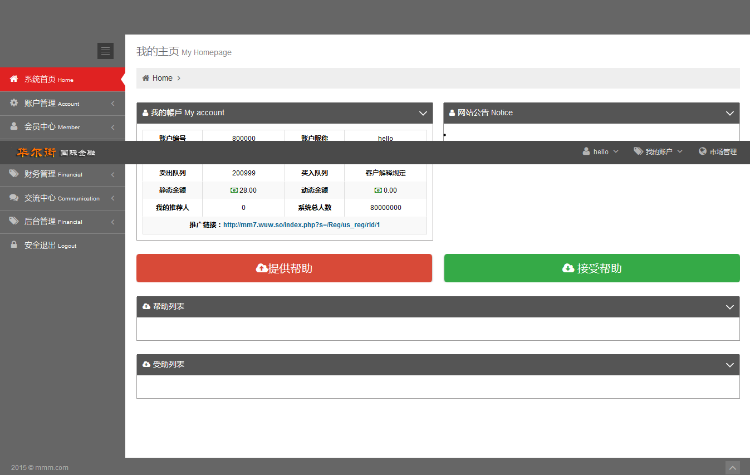Open the 我的账户 dropdown in the top bar
This screenshot has height=475, width=750.
pos(658,152)
